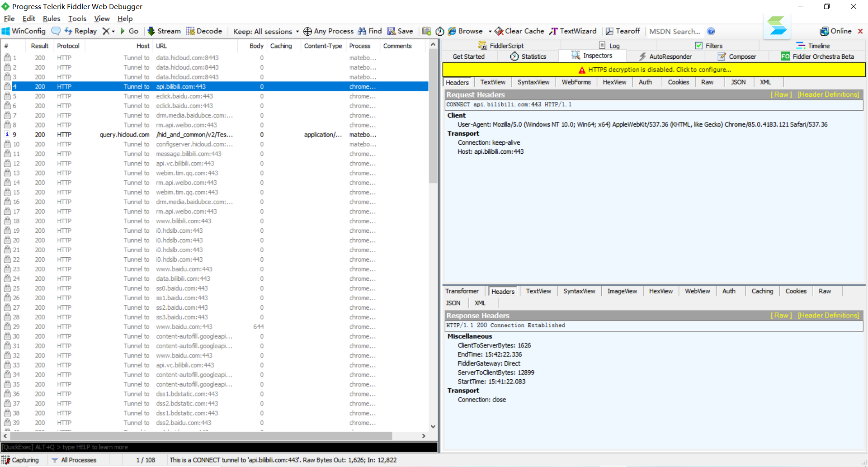Select the request Cookies inspector tab
The width and height of the screenshot is (868, 467).
(678, 82)
